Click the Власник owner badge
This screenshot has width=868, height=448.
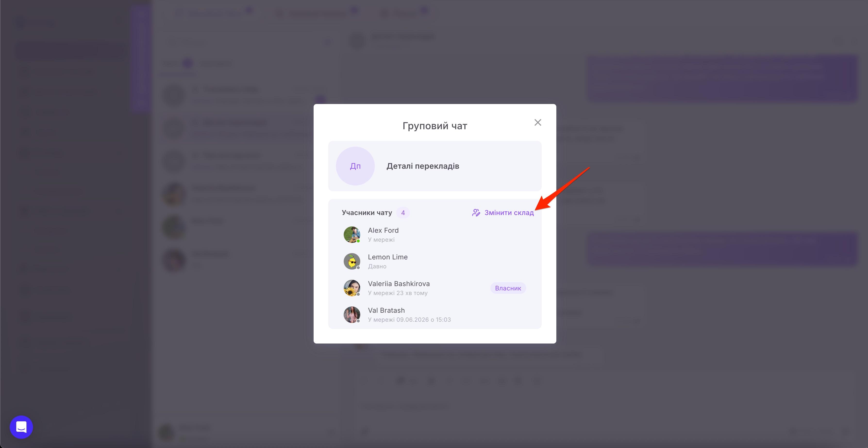(508, 288)
